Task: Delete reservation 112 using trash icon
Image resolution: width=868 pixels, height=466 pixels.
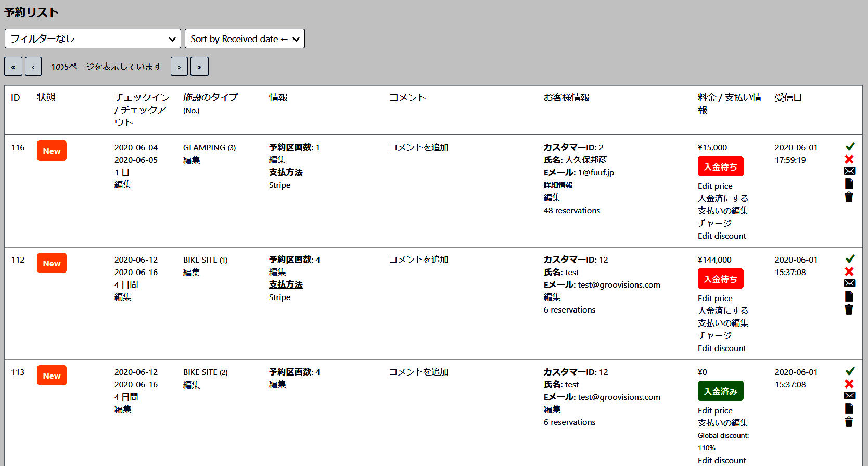Action: click(849, 309)
